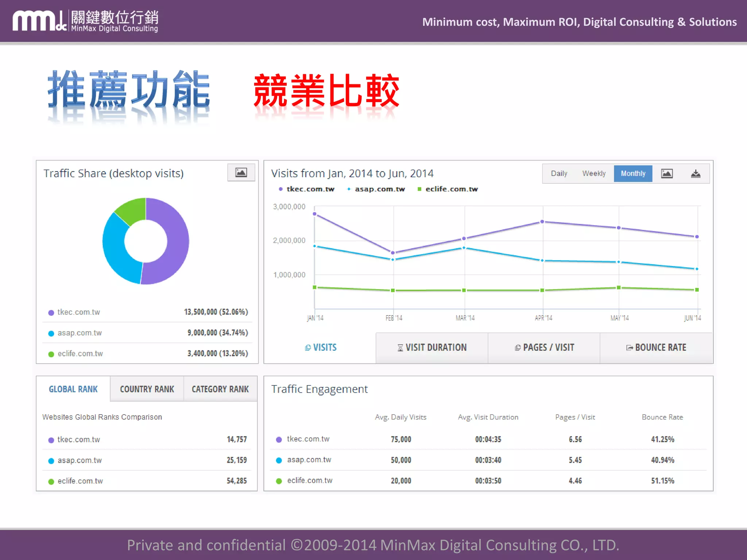Click visit duration 00:04:35
The height and width of the screenshot is (560, 747).
[x=488, y=439]
